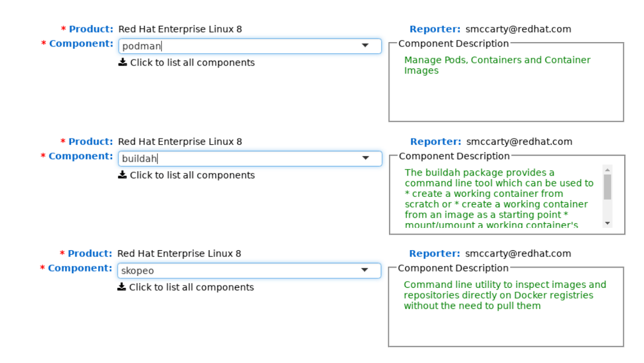The height and width of the screenshot is (363, 644).
Task: Click download icon under buildah component
Action: click(122, 175)
